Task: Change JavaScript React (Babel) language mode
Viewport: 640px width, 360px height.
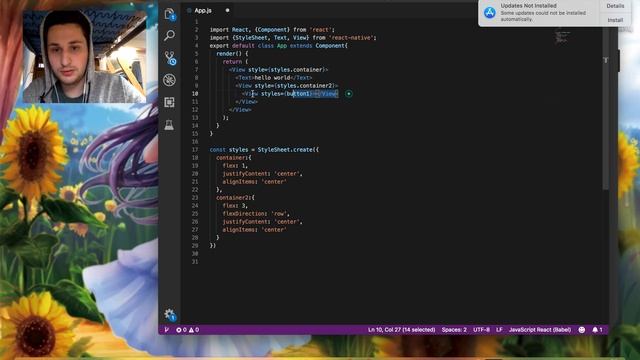Action: point(540,329)
